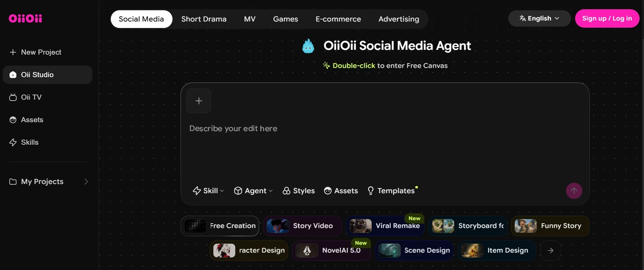The height and width of the screenshot is (270, 644).
Task: Choose the Storyboard chip
Action: point(468,226)
